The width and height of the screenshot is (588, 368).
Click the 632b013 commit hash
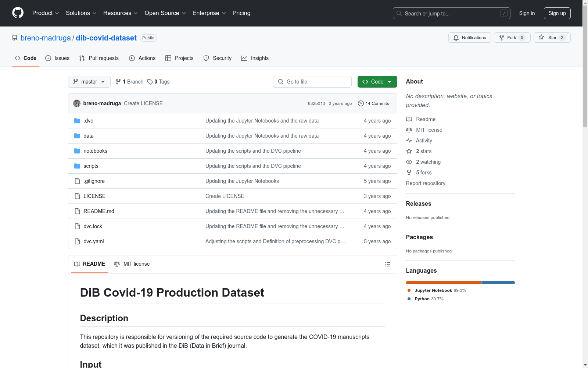pos(316,103)
